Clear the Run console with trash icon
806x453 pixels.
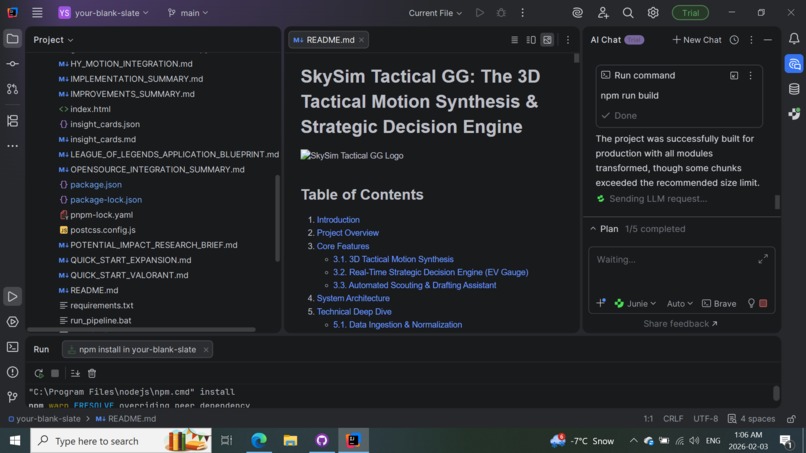(91, 373)
